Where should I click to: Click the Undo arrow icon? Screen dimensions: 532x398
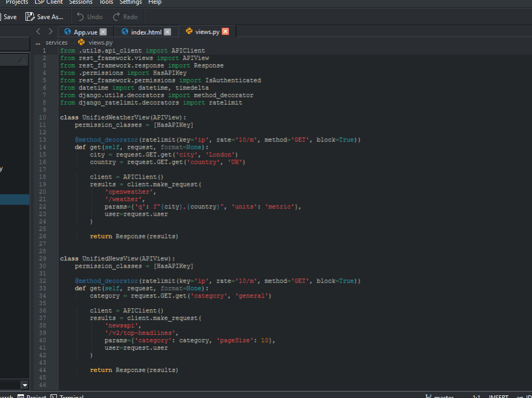pyautogui.click(x=80, y=16)
